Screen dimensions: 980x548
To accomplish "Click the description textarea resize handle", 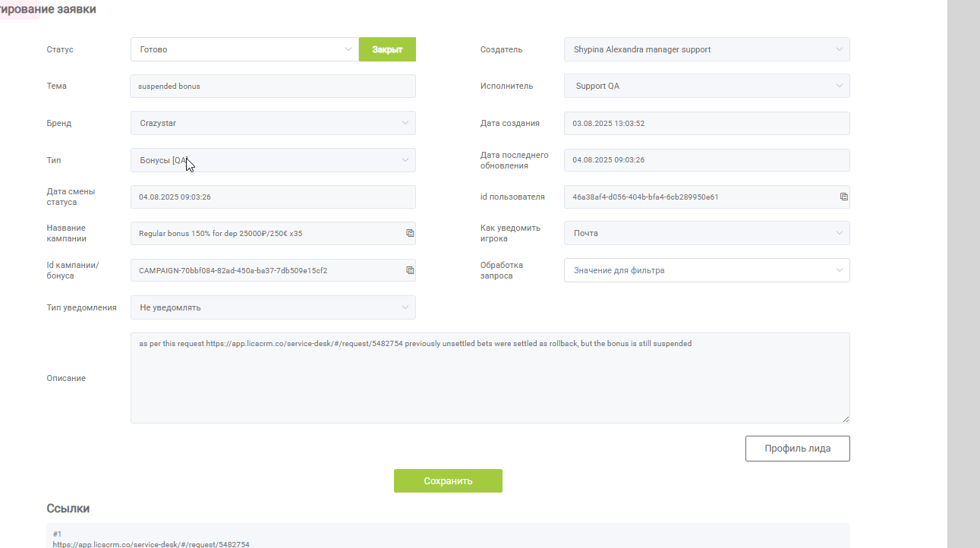I will pyautogui.click(x=846, y=419).
